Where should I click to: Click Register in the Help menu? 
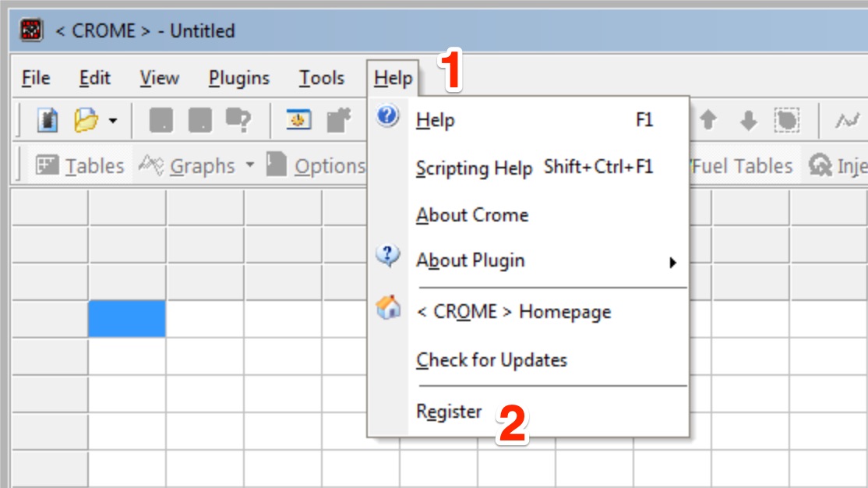pos(450,411)
